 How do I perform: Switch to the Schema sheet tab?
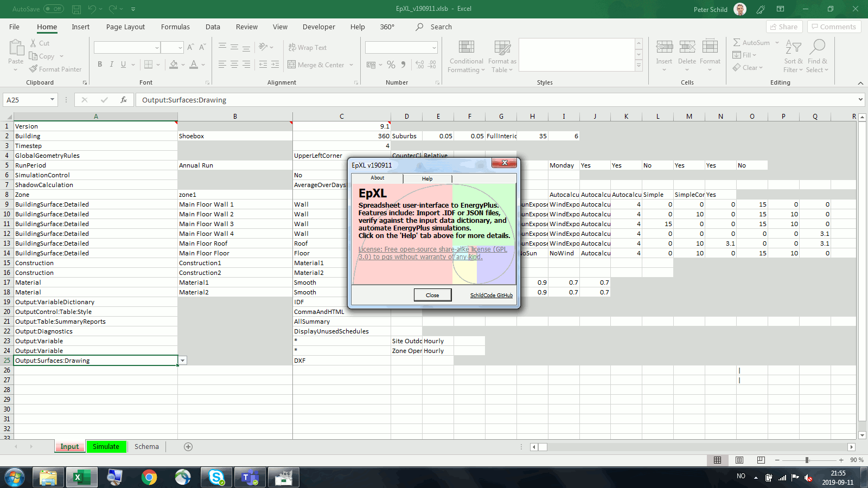146,446
